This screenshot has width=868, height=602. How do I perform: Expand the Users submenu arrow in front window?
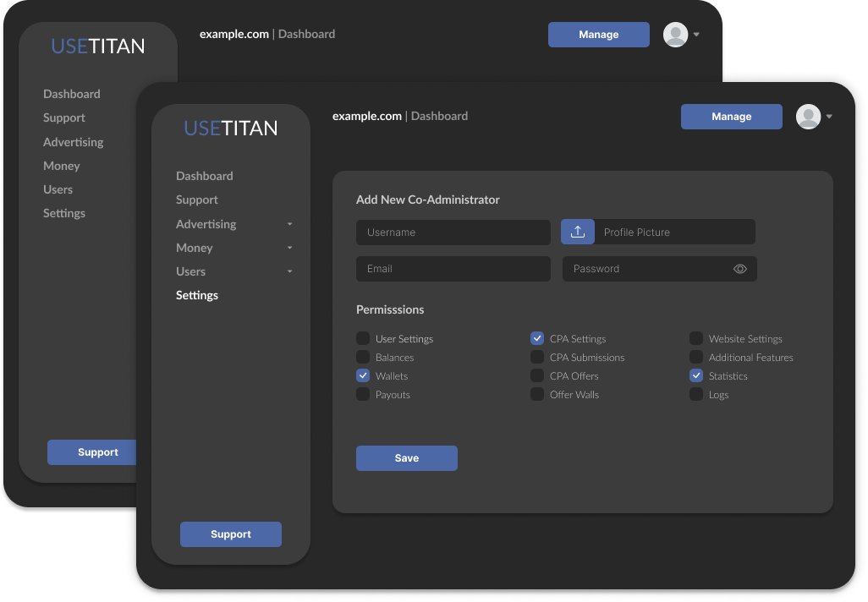289,271
